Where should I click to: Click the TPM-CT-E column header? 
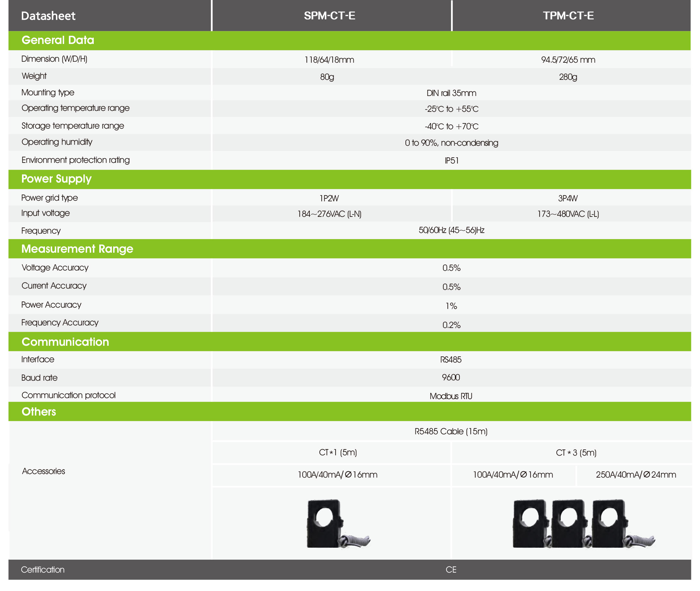568,16
